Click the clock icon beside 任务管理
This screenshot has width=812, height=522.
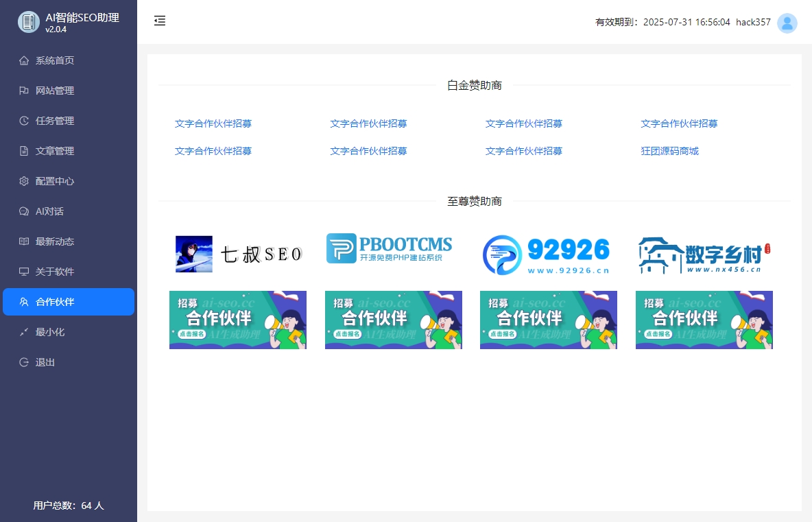[24, 121]
